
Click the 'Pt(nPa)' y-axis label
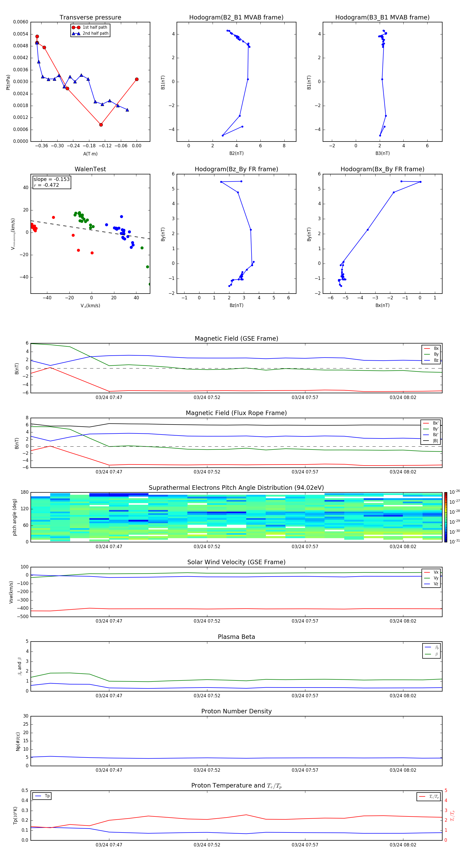click(8, 82)
